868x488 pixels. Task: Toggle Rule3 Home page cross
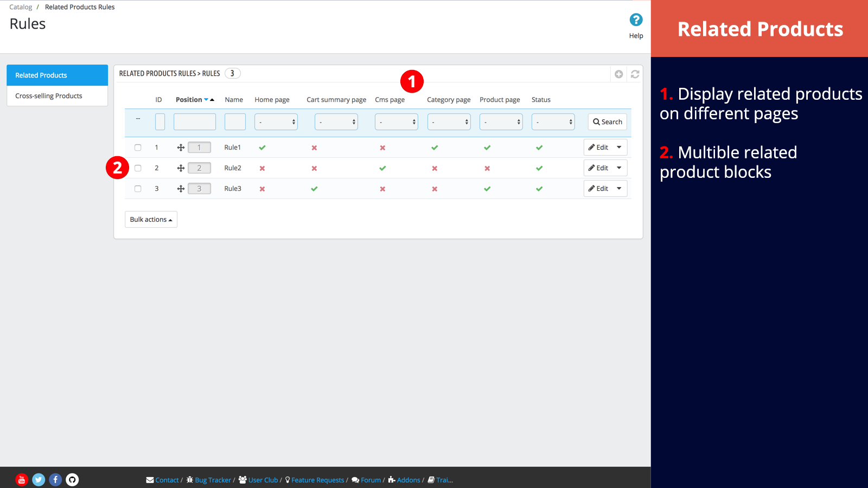(x=262, y=189)
